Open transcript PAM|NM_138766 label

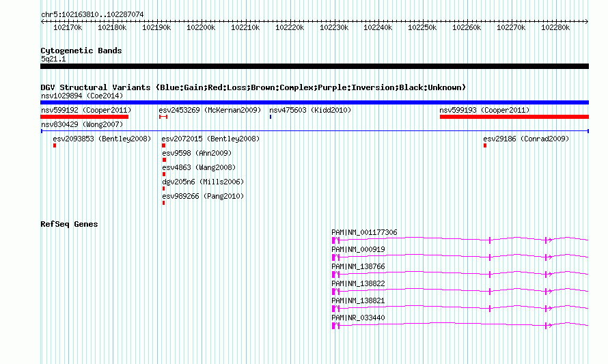[x=358, y=267]
